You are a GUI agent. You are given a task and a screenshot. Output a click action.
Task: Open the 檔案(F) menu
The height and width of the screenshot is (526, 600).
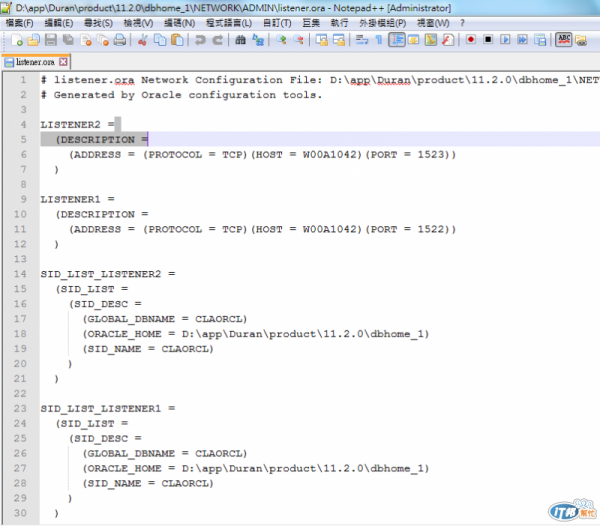19,23
